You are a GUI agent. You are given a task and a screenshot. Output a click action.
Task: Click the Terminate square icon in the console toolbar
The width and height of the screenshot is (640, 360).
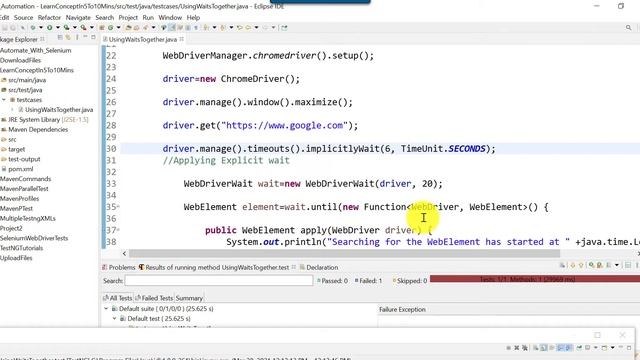(509, 348)
